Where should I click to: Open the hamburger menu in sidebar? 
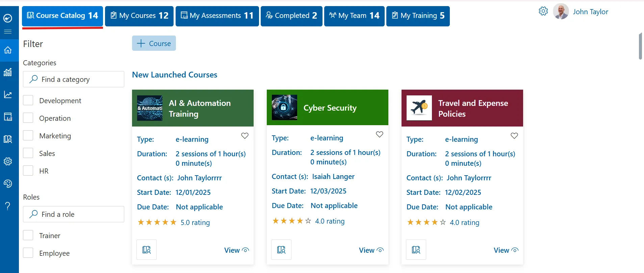(8, 32)
